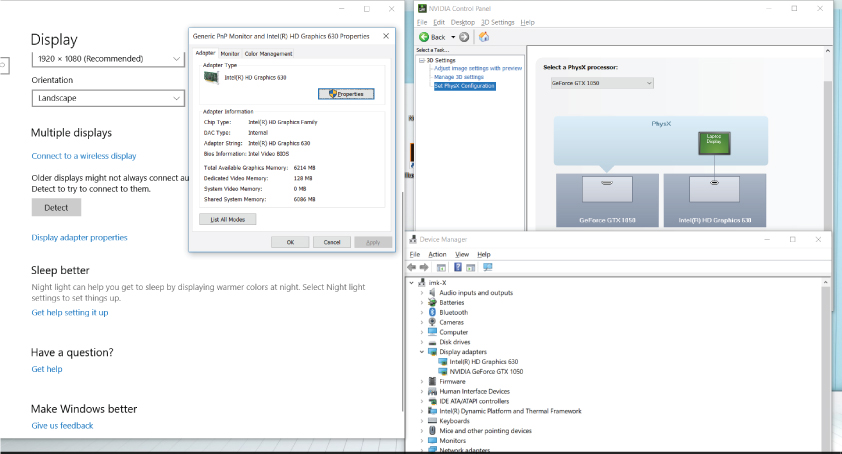The image size is (842, 454).
Task: Click Get help setting it up link
Action: click(70, 312)
